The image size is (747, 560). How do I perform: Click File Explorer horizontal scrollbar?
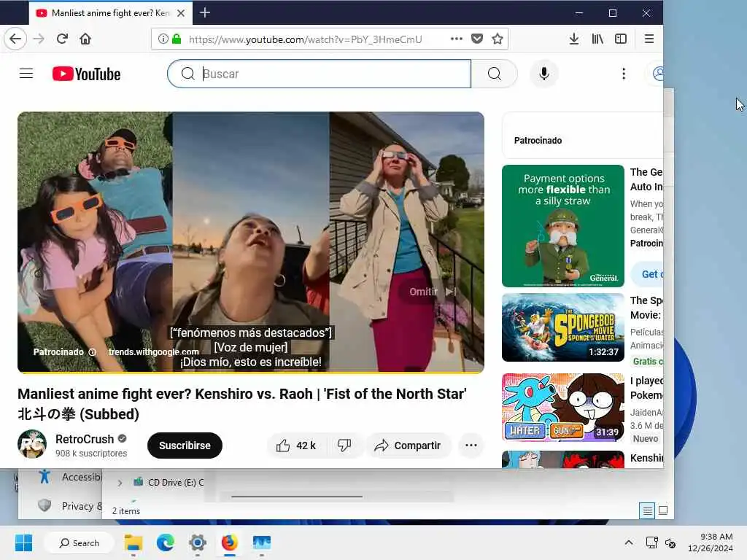click(x=298, y=497)
